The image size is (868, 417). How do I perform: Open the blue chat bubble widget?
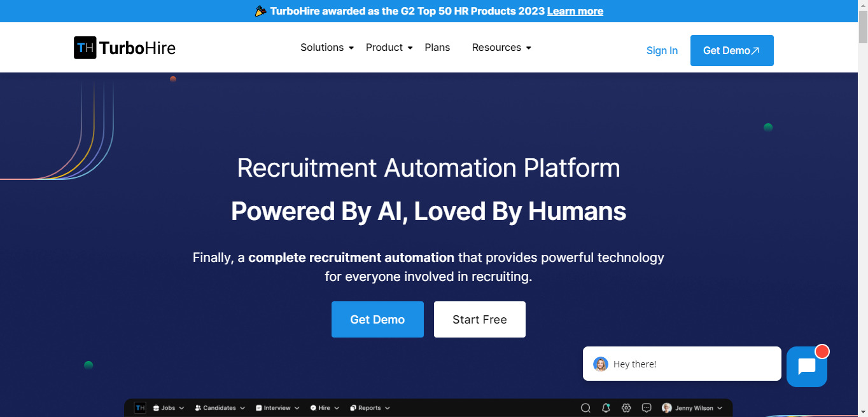pos(806,367)
